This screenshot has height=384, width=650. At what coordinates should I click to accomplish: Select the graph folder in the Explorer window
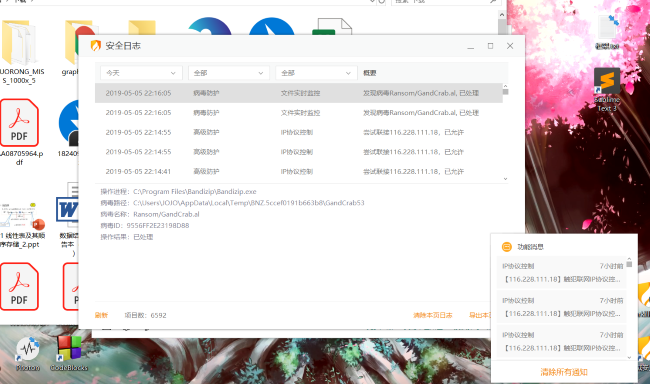(x=70, y=48)
